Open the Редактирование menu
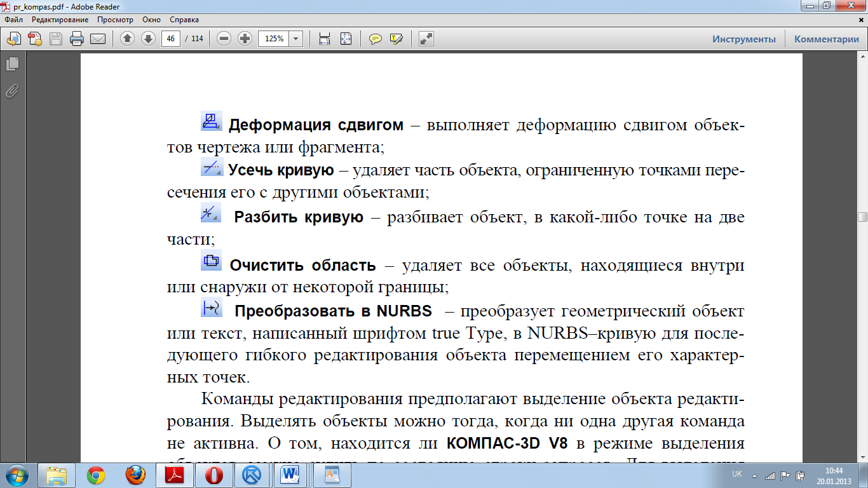 60,20
